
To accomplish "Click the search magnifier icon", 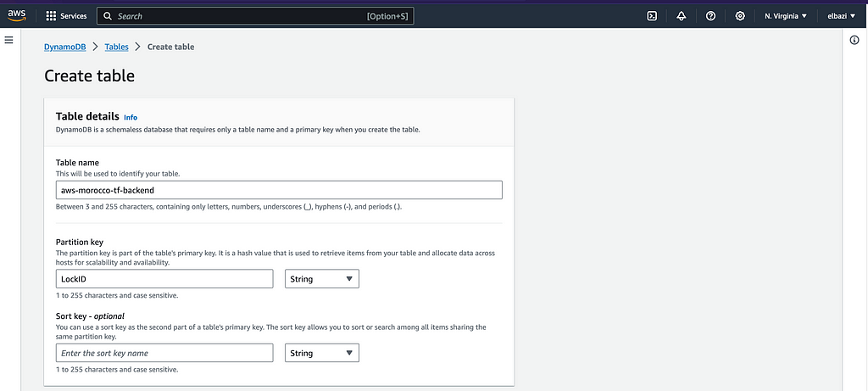I will (108, 16).
